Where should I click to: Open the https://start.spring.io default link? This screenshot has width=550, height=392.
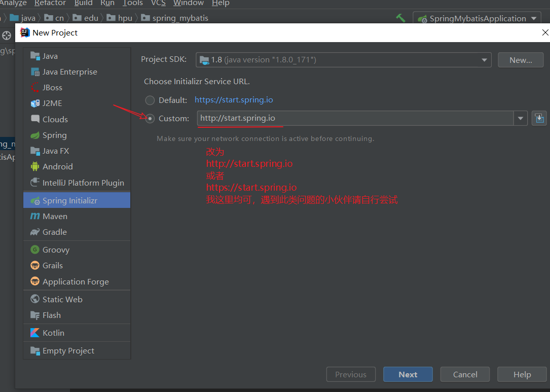tap(234, 100)
